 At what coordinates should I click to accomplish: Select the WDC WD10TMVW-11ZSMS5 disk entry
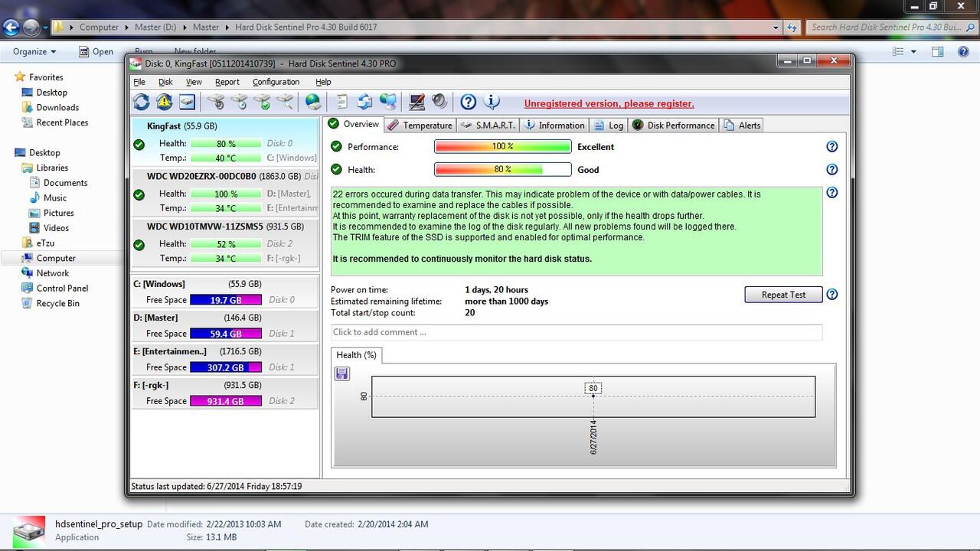(225, 243)
